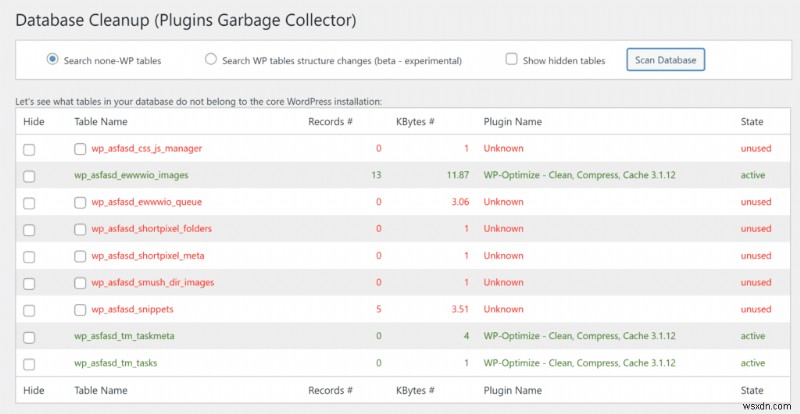The width and height of the screenshot is (800, 414).
Task: Tick the checkbox beside wp_asfasd_shortpixel_folders table name
Action: (80, 229)
